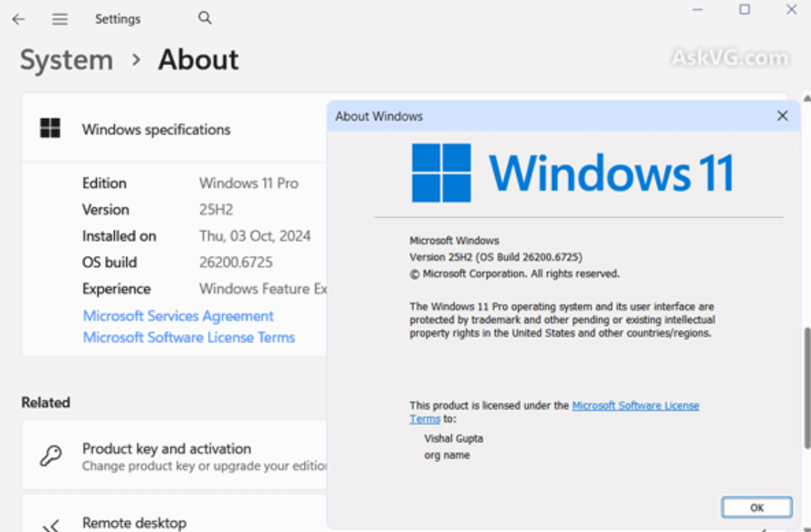Click the chevron between System and About

click(135, 60)
